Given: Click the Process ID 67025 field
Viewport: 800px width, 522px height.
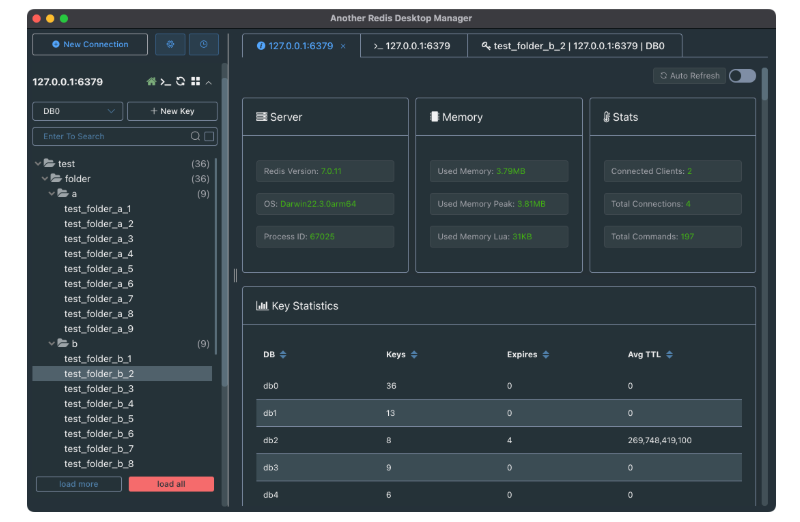Looking at the screenshot, I should tap(325, 237).
